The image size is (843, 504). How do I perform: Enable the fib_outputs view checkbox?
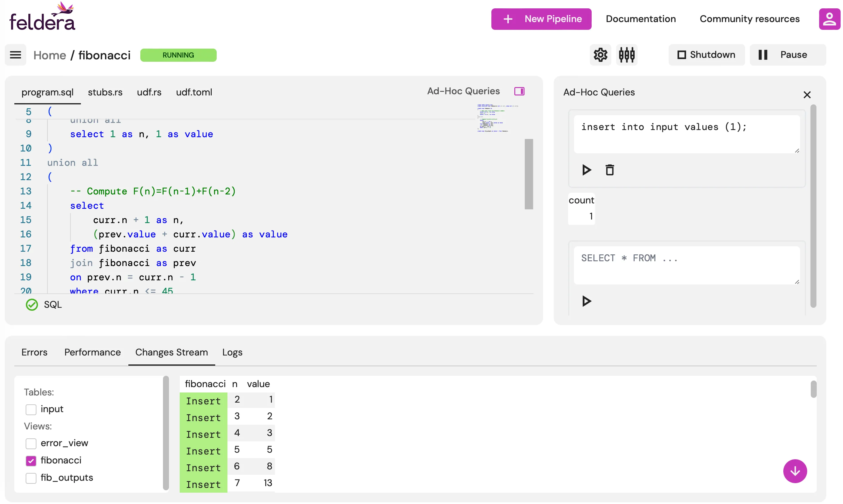pyautogui.click(x=31, y=478)
